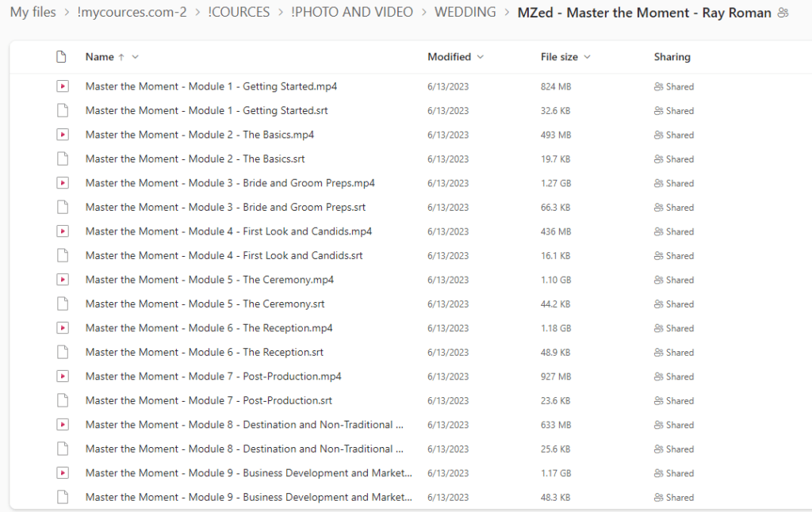Click Shared label for the 633 MB row
The width and height of the screenshot is (812, 512).
pyautogui.click(x=680, y=425)
